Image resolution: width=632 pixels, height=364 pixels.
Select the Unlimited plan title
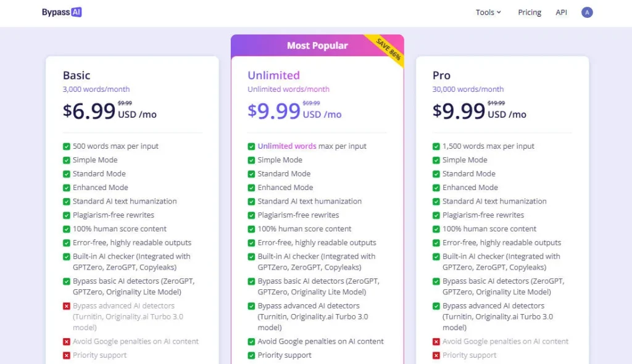point(273,75)
